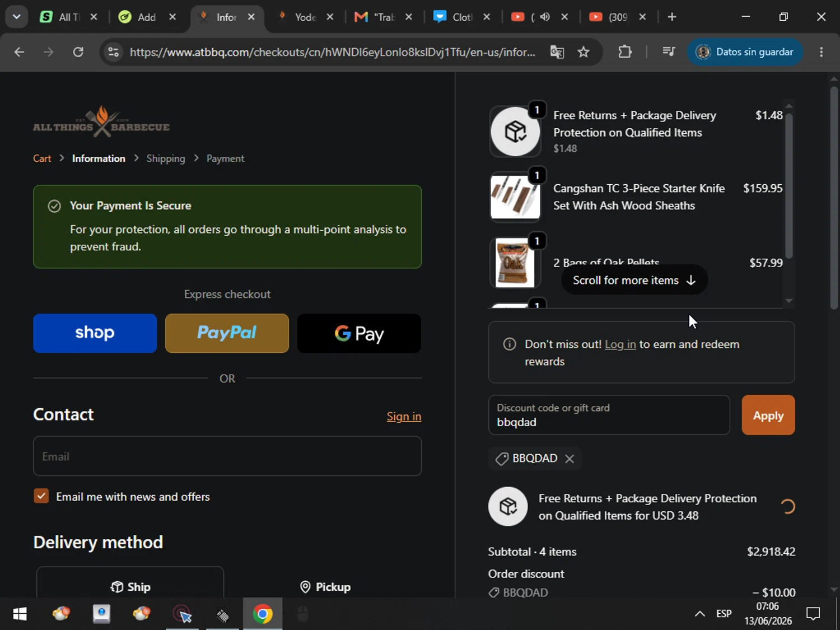This screenshot has width=840, height=630.
Task: Open Chrome three-dot menu
Action: 821,52
